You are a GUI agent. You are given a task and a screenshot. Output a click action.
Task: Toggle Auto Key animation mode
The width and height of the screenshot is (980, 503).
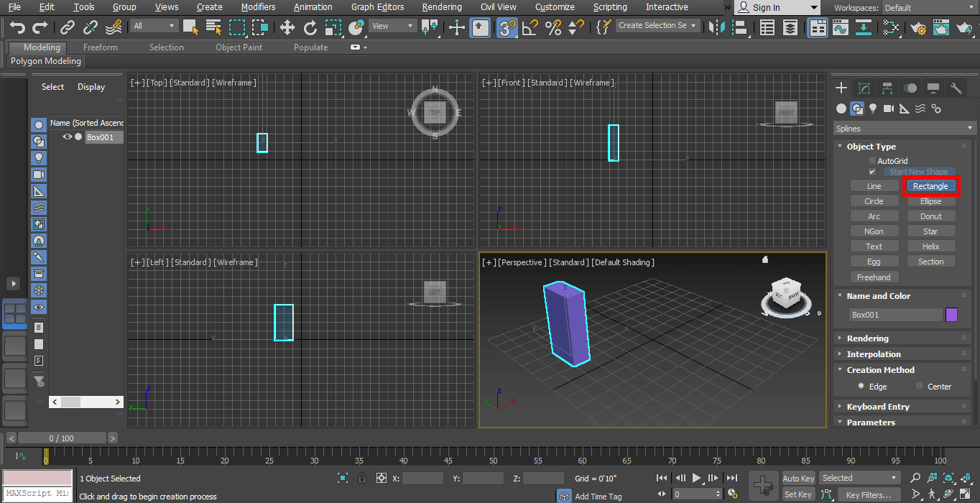pos(798,478)
